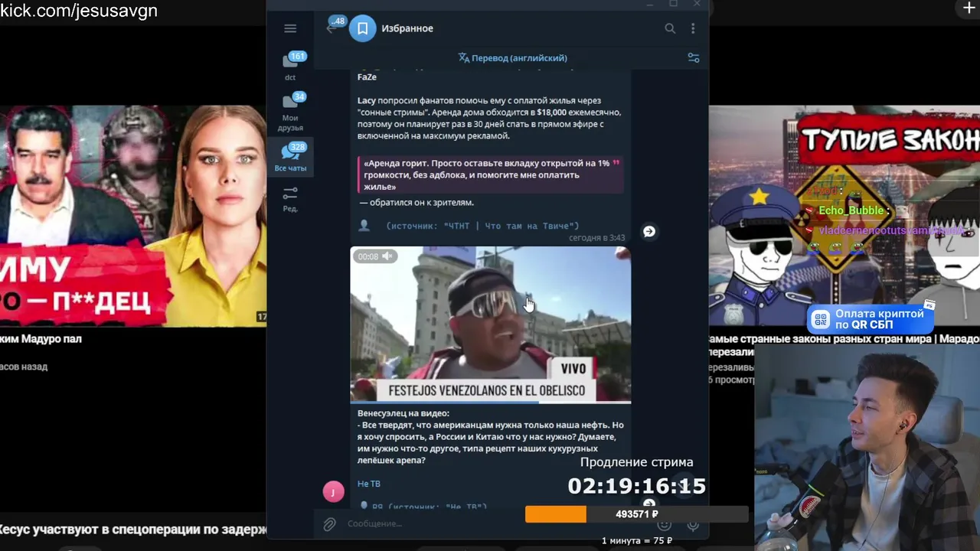Open the three-dot chat options menu
The height and width of the screenshot is (551, 980).
(x=693, y=28)
